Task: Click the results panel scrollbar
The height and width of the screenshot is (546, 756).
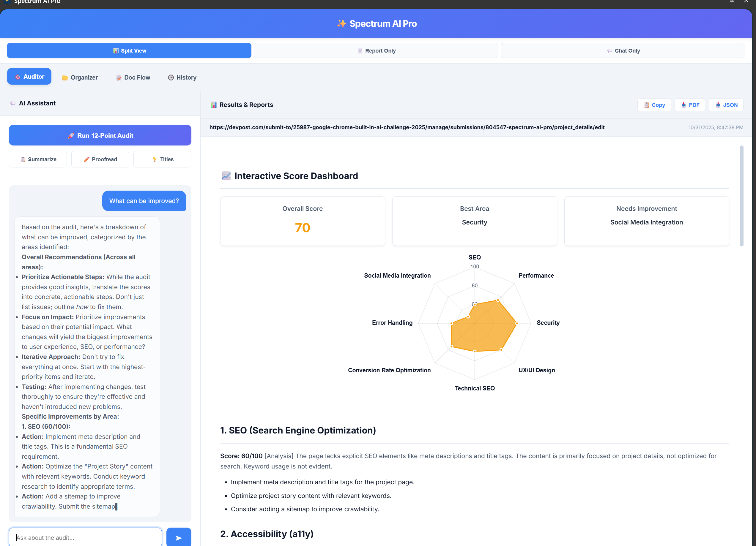Action: (x=742, y=196)
